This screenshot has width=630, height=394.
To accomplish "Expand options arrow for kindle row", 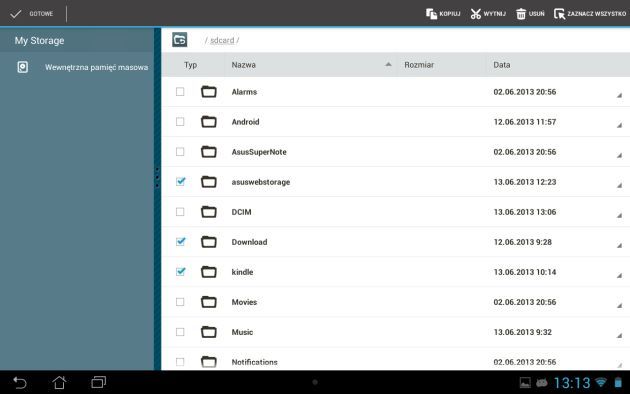I will click(620, 276).
